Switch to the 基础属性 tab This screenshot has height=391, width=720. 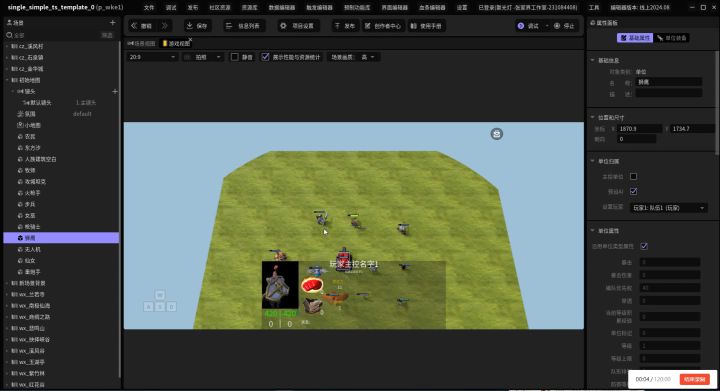[635, 38]
